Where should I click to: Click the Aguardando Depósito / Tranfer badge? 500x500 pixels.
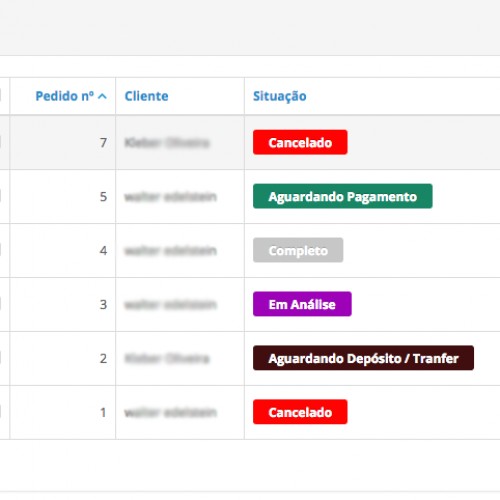click(x=363, y=358)
